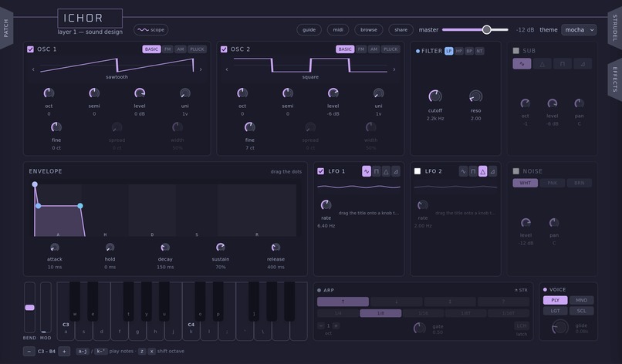
Task: Switch OSC 2 to AM mode
Action: (374, 49)
